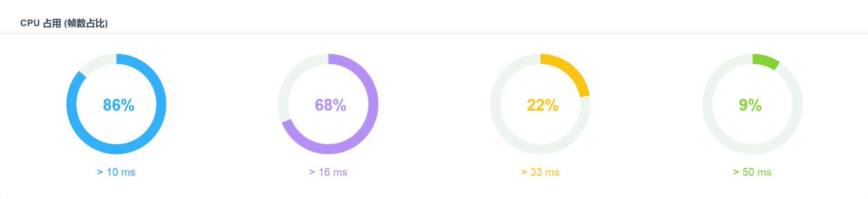This screenshot has width=868, height=199.
Task: Click the 9% value in green ring
Action: (x=750, y=105)
